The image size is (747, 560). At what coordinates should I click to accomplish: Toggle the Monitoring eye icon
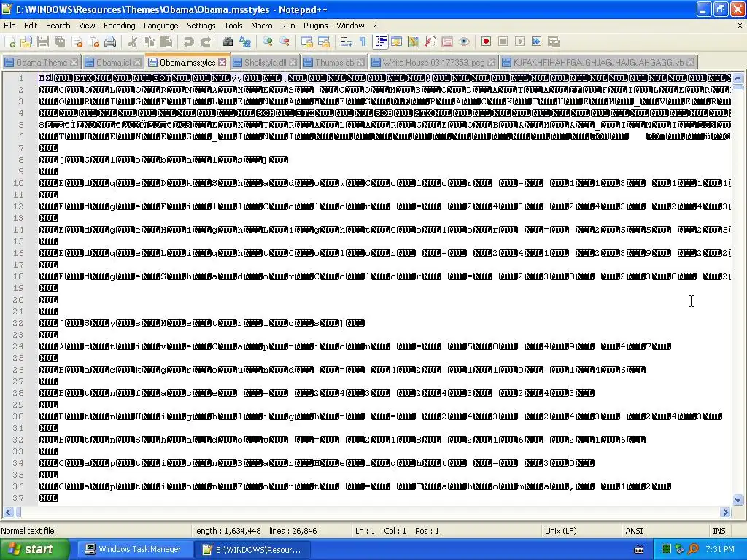(464, 42)
